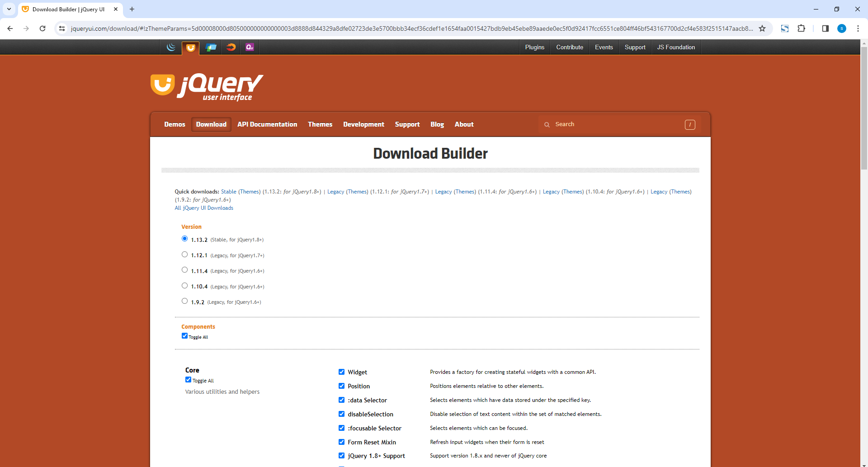The width and height of the screenshot is (868, 467).
Task: Choose the 1.9.2 legacy version
Action: [184, 301]
